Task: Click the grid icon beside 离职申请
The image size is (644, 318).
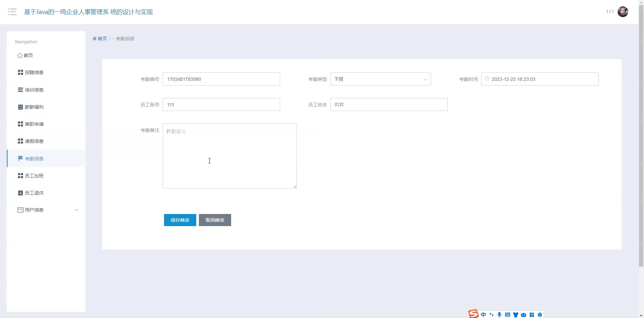Action: point(20,124)
